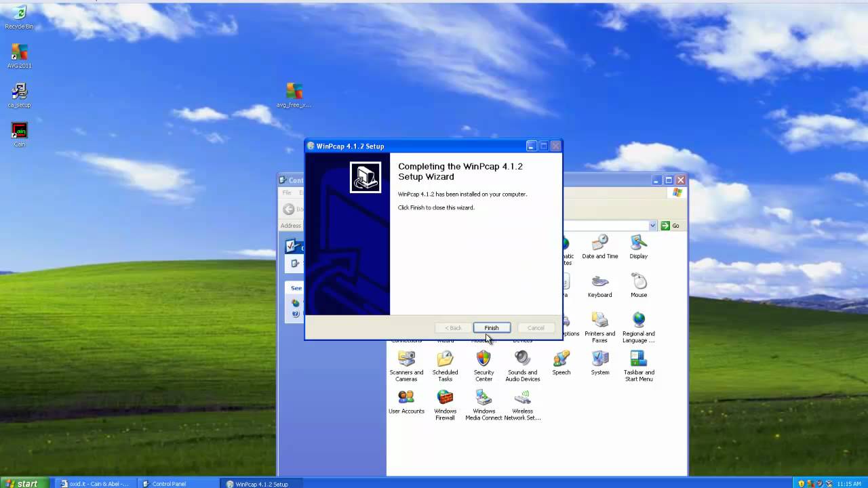The width and height of the screenshot is (868, 488).
Task: Select the ca_setup desktop icon
Action: pos(19,96)
